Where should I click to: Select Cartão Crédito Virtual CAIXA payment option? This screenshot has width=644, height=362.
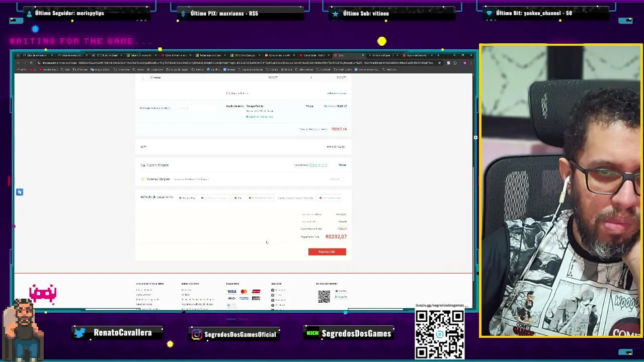295,198
